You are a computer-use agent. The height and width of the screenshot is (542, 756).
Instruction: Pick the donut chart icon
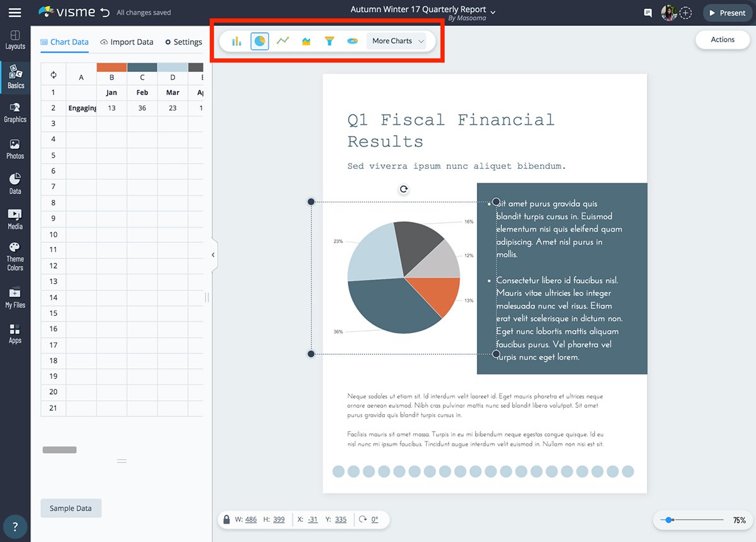coord(353,41)
